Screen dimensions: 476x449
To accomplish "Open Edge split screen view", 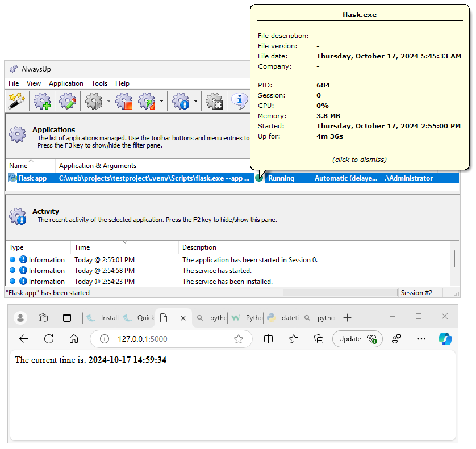I will click(269, 339).
